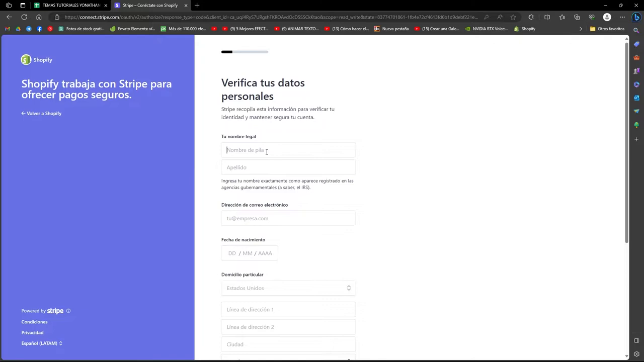Screen dimensions: 644x362
Task: Add a sidebar app with the plus icon
Action: point(636,139)
